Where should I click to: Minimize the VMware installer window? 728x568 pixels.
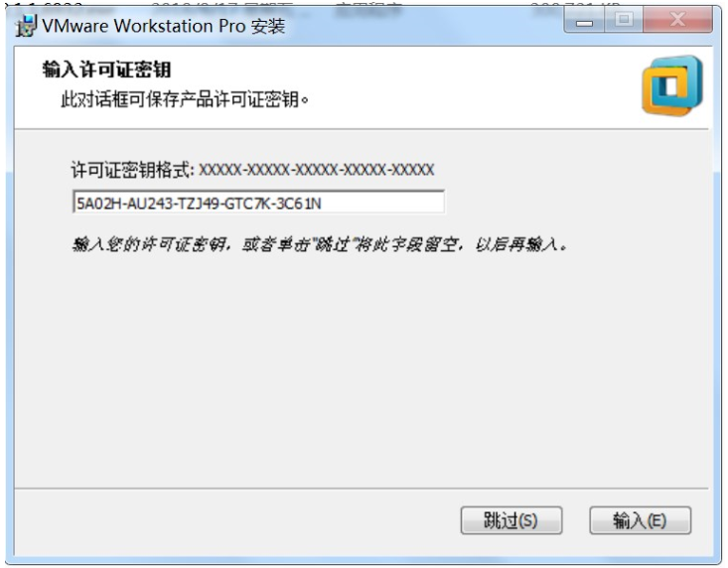(584, 21)
